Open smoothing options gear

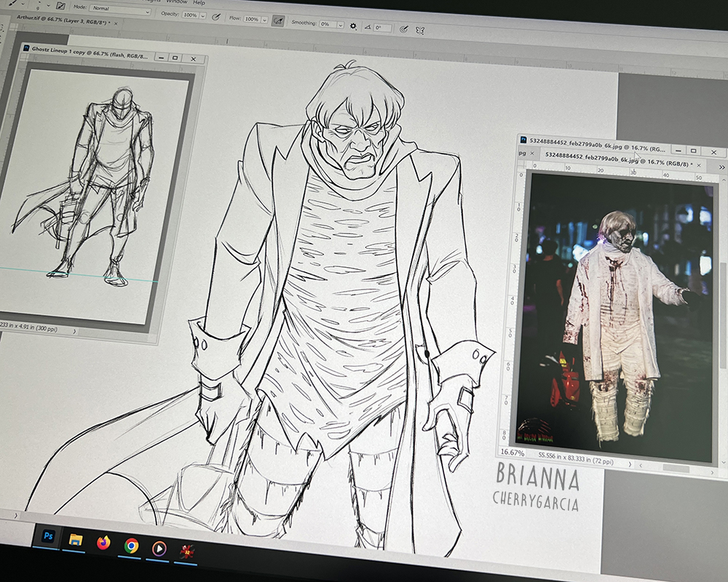click(353, 25)
